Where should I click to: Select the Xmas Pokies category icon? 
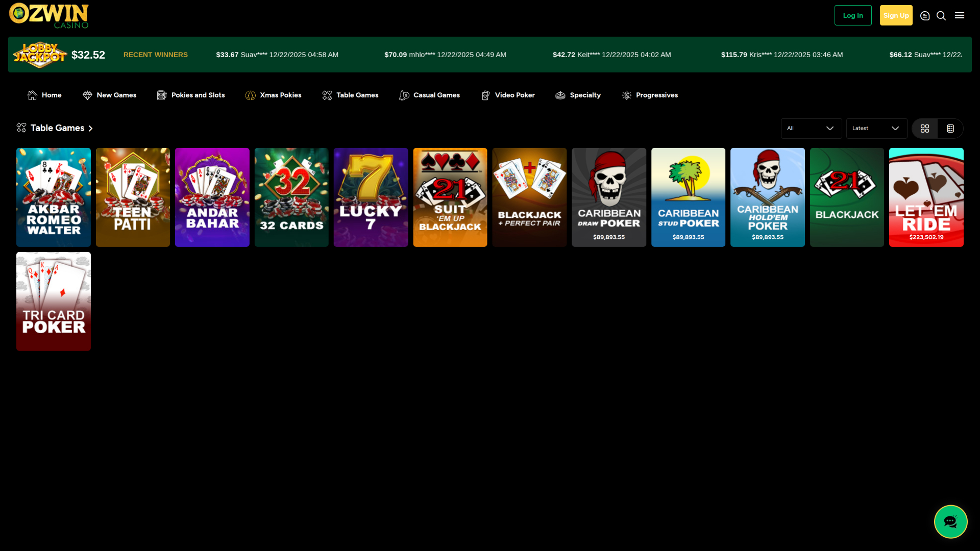(x=251, y=95)
